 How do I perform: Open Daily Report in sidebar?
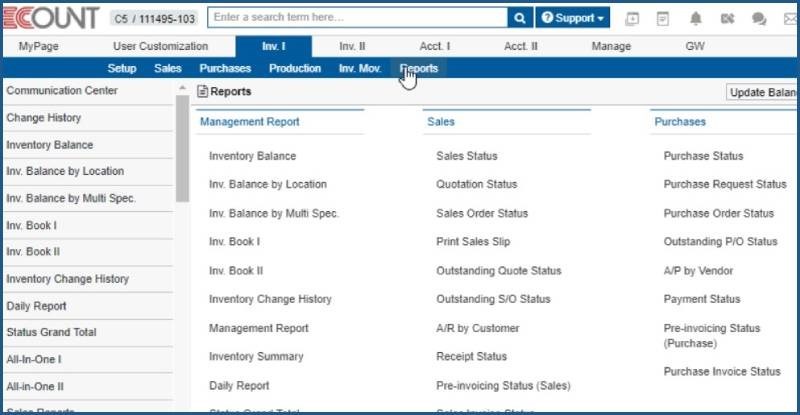(36, 306)
